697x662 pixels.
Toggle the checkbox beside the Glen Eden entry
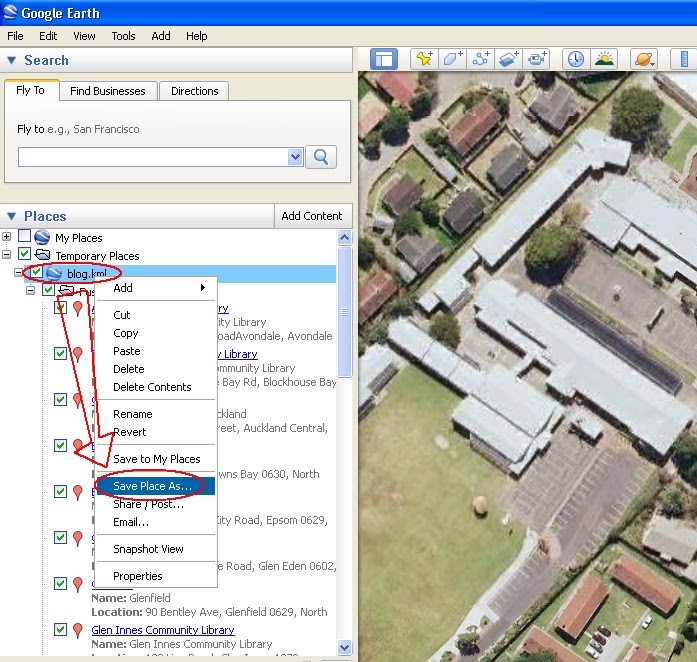pos(60,537)
